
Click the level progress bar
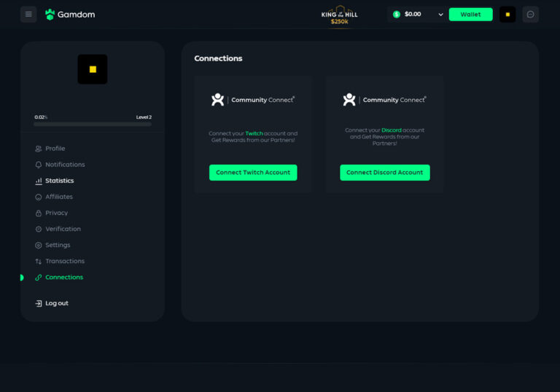point(93,124)
